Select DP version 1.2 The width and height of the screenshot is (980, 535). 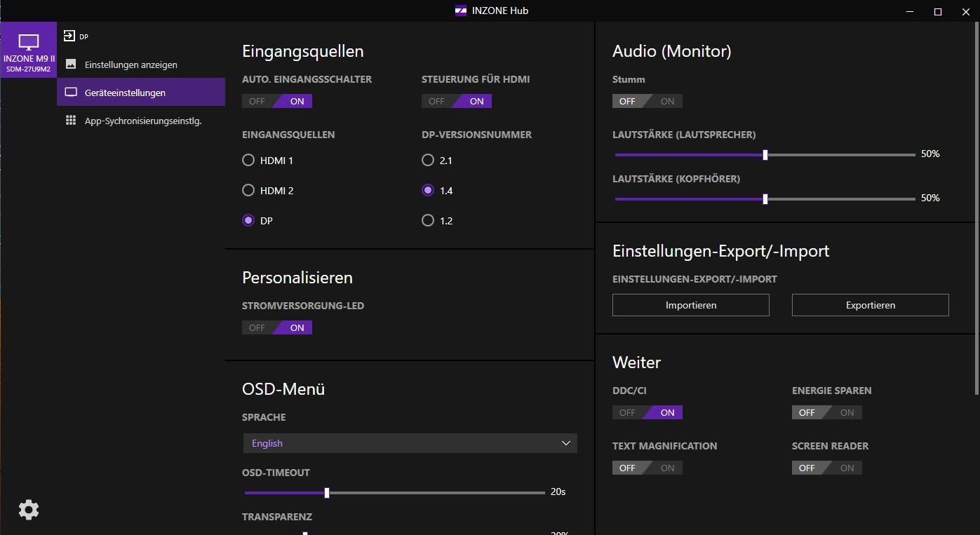428,221
